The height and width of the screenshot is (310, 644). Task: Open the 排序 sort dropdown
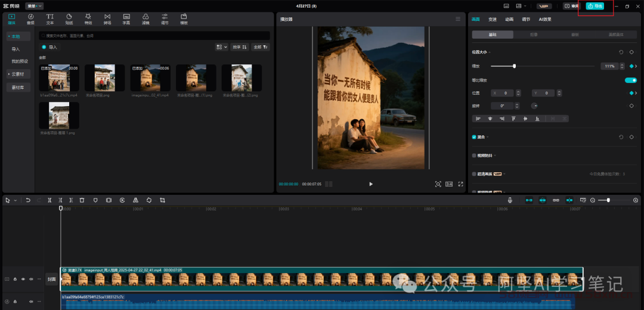240,47
